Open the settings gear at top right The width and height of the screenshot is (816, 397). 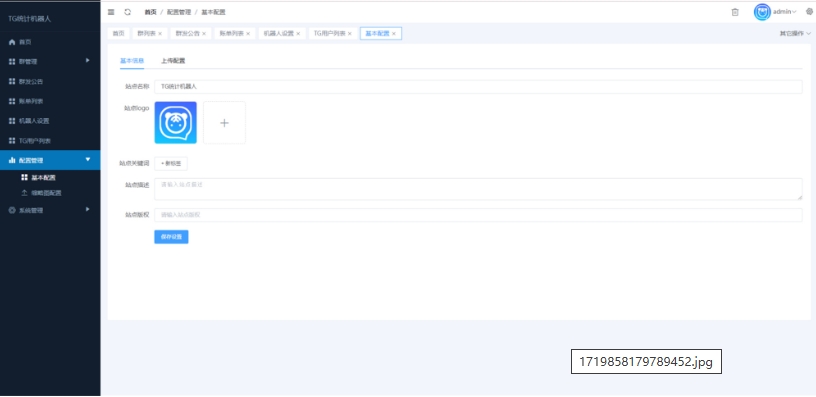point(809,11)
